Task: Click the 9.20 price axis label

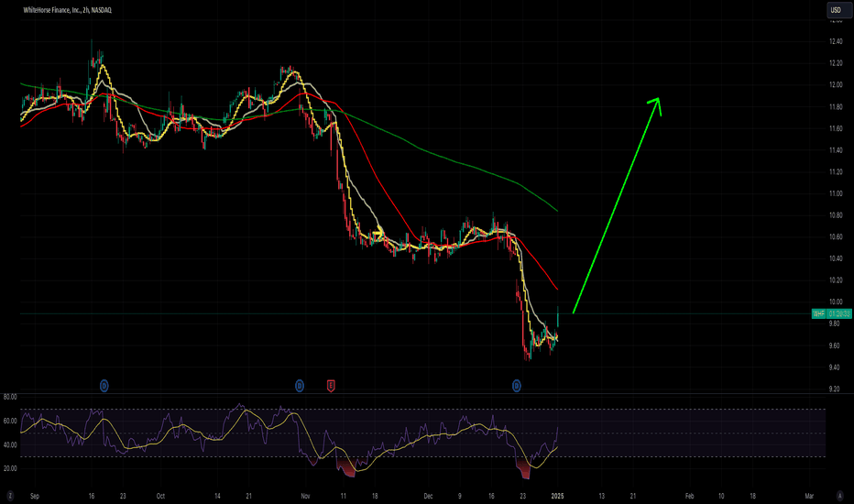Action: pyautogui.click(x=834, y=389)
